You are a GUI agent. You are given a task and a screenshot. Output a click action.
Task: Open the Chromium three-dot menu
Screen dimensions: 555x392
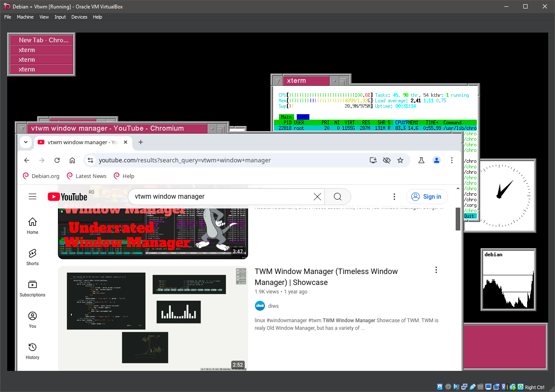point(452,160)
